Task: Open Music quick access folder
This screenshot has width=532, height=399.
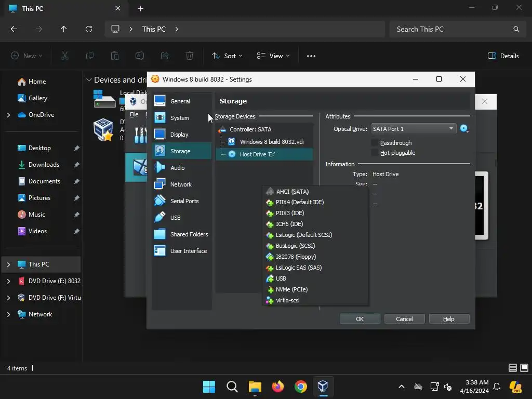Action: click(x=37, y=215)
